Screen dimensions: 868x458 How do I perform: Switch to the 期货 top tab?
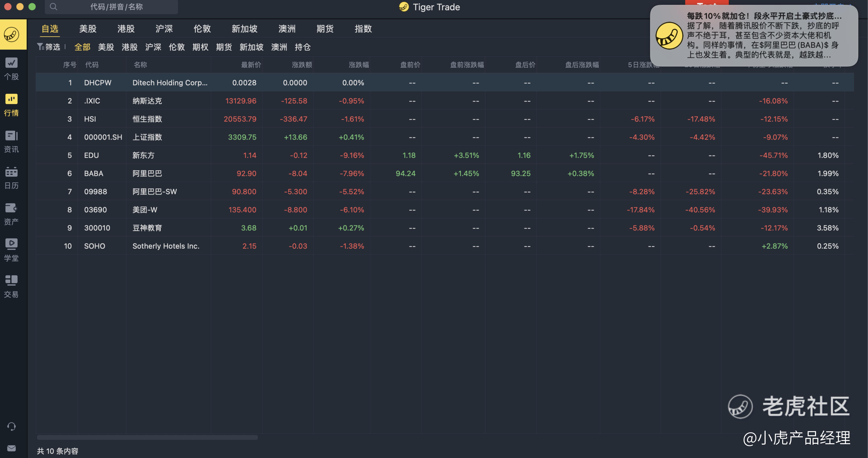click(x=325, y=29)
